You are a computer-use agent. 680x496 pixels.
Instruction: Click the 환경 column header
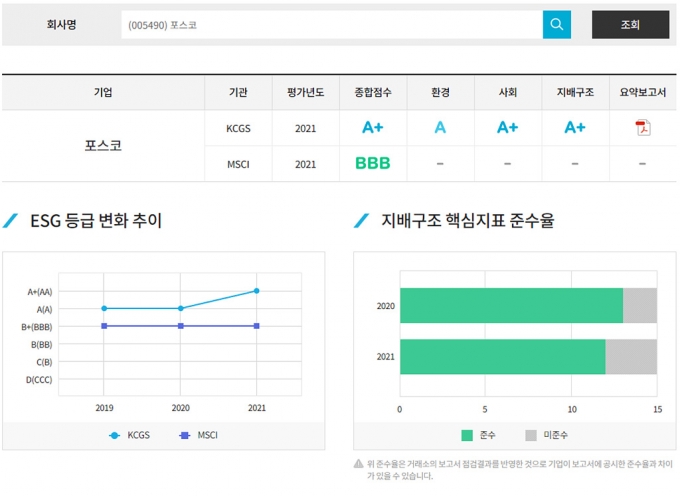[x=440, y=92]
